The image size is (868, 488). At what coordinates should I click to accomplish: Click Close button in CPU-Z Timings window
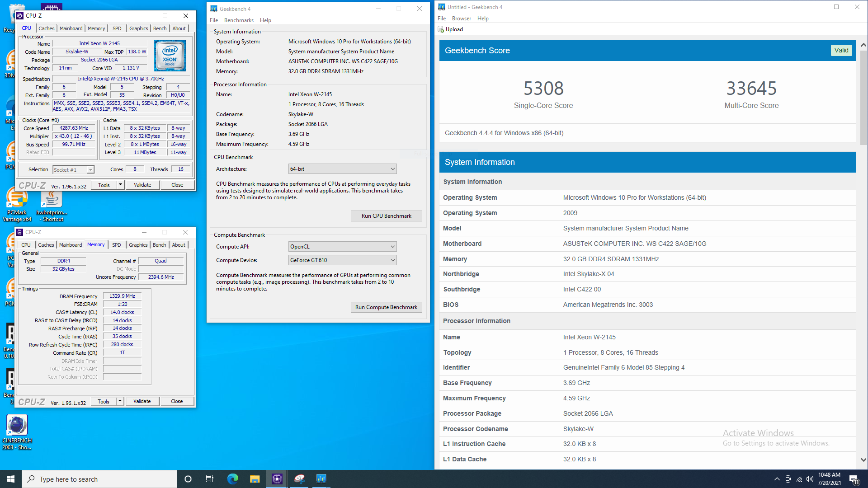(177, 401)
